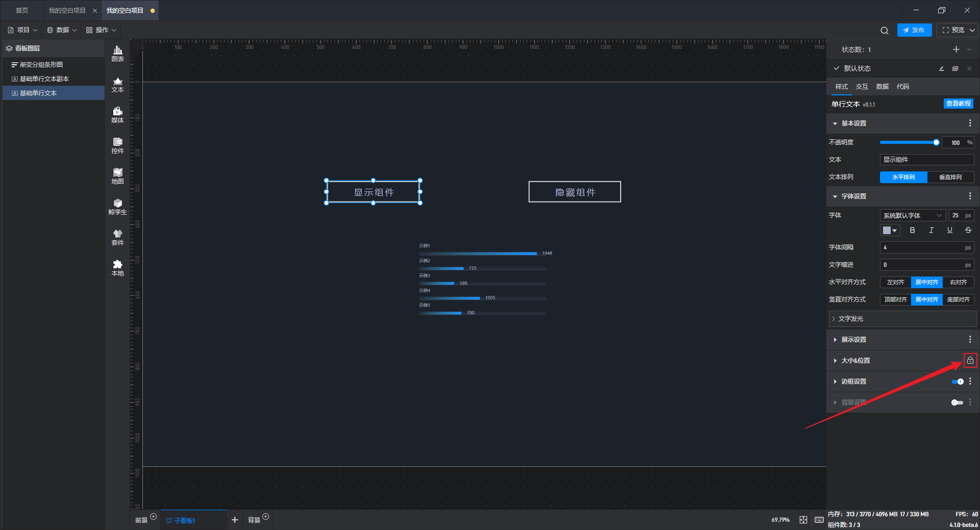Select layer 渐变分组条形图
The image size is (980, 530).
(54, 65)
